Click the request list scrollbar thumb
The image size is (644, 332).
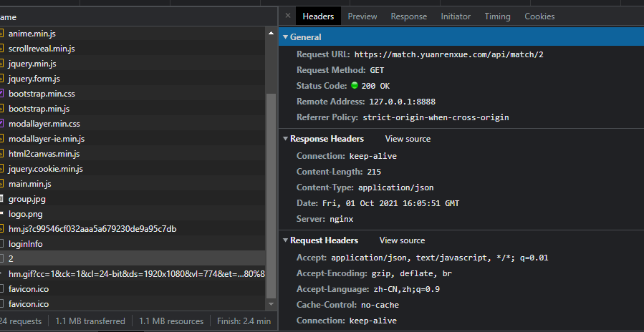pyautogui.click(x=271, y=196)
